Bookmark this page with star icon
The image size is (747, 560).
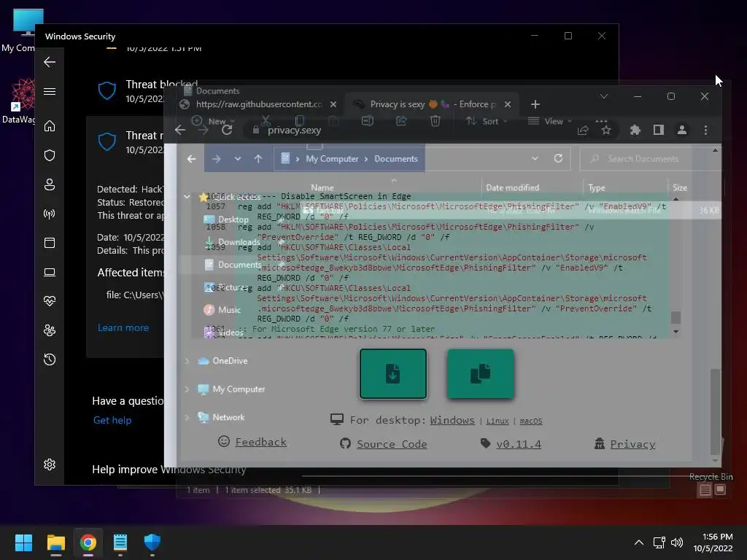coord(606,130)
